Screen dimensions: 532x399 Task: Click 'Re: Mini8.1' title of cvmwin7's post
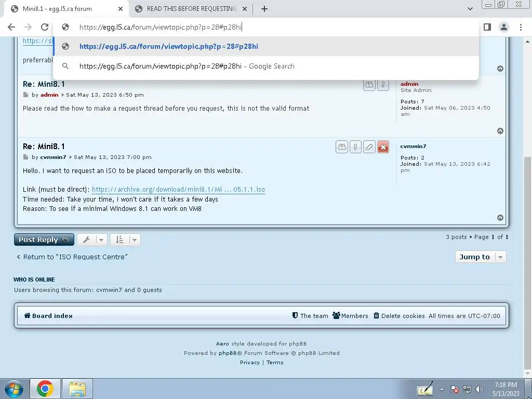click(44, 146)
